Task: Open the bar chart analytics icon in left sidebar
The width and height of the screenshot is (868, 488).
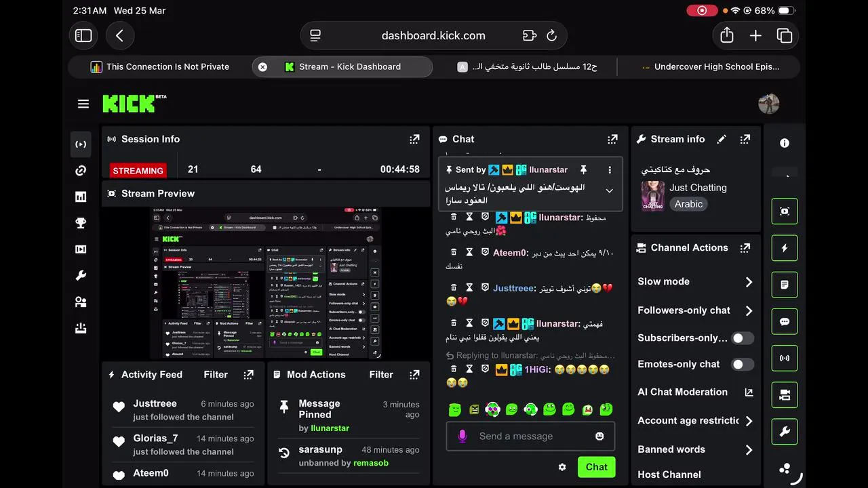Action: (x=81, y=197)
